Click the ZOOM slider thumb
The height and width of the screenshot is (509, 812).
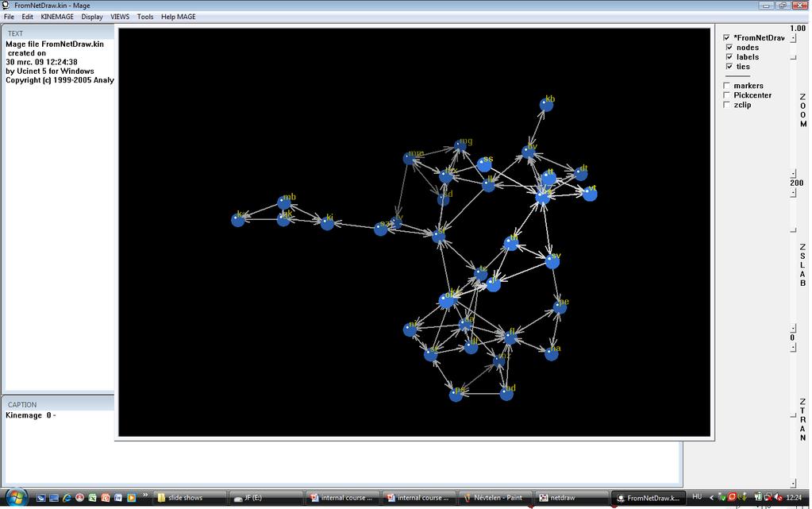[794, 57]
